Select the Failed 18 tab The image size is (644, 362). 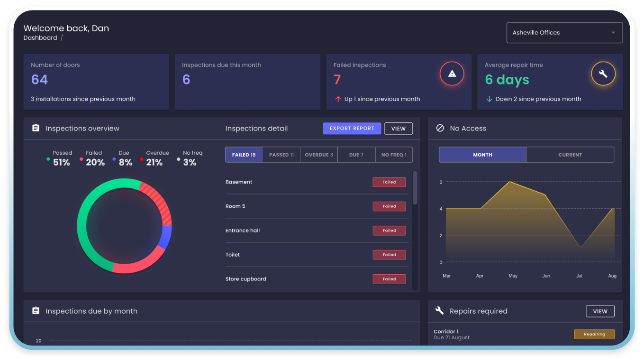point(244,155)
